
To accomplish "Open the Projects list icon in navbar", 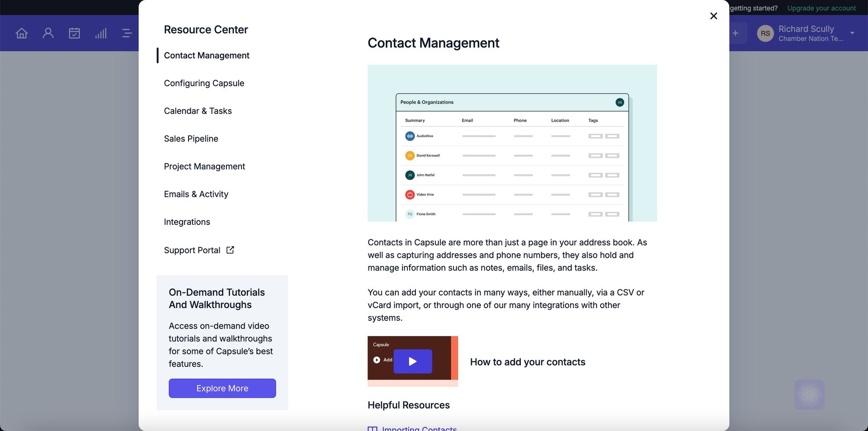I will (127, 33).
